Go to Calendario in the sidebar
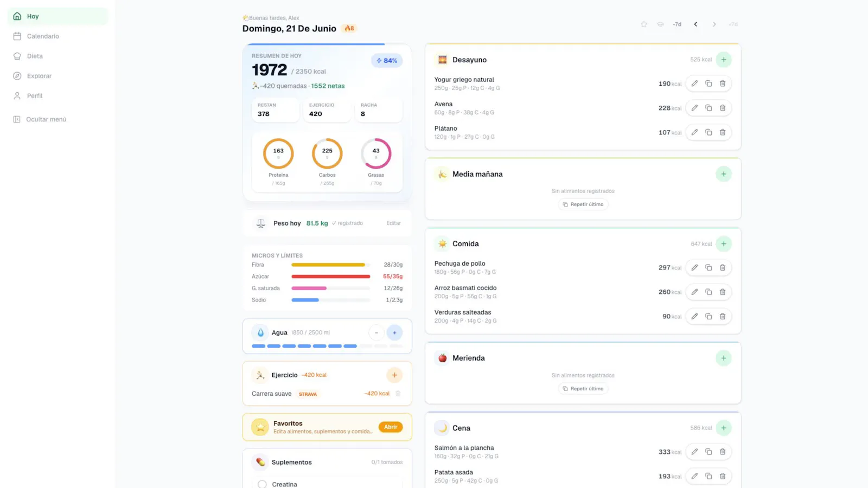Viewport: 868px width, 488px height. tap(58, 36)
